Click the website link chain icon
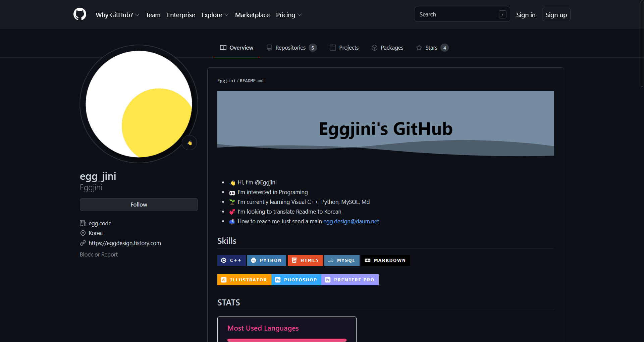The height and width of the screenshot is (342, 644). point(83,243)
